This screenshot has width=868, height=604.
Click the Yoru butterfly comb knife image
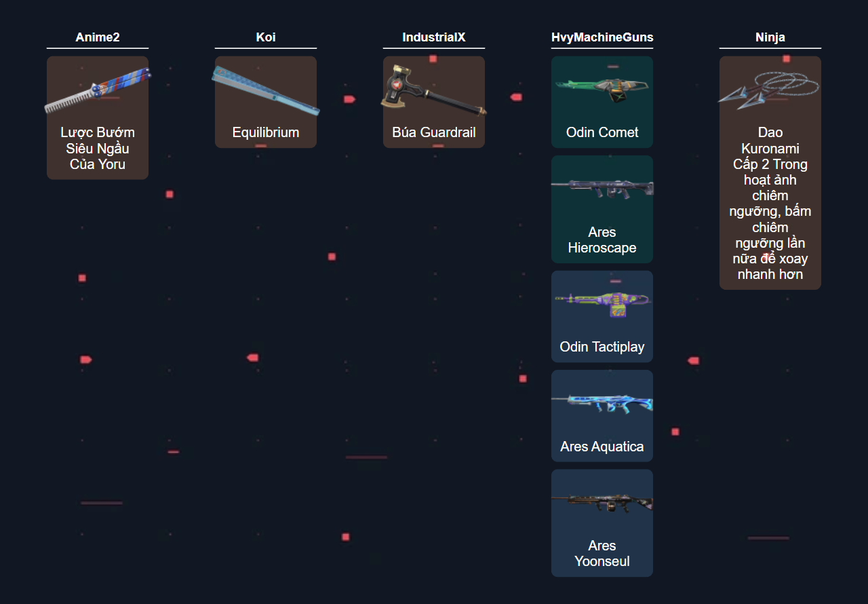pos(98,90)
